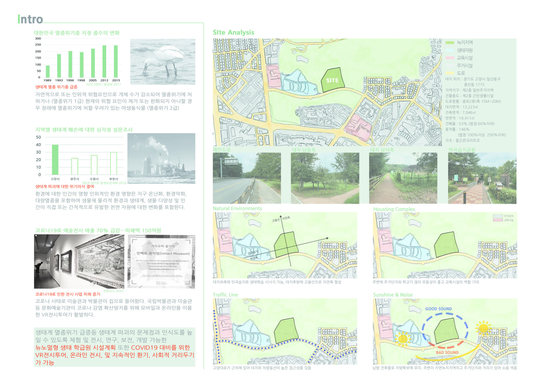This screenshot has width=554, height=392.
Task: Click the caption 고양대로가 근처에 있어 under Traffic Line
Action: pyautogui.click(x=262, y=368)
